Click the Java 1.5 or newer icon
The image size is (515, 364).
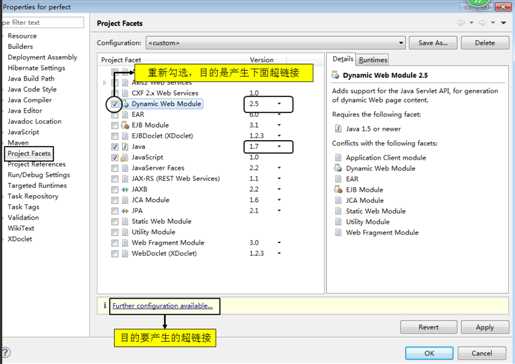click(338, 129)
